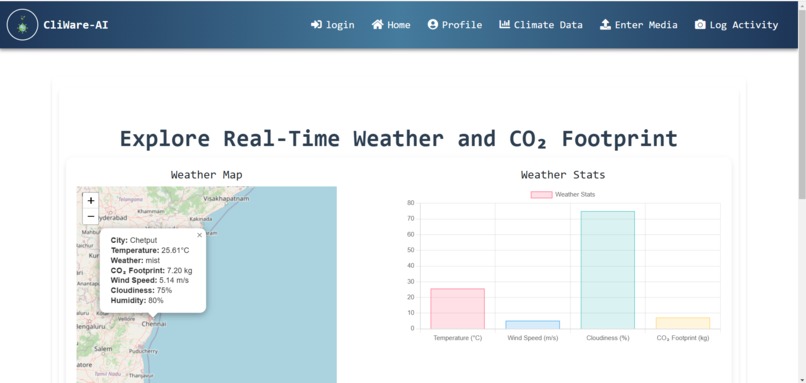Click the Wind Speed bar in chart
The image size is (806, 383).
[x=533, y=325]
